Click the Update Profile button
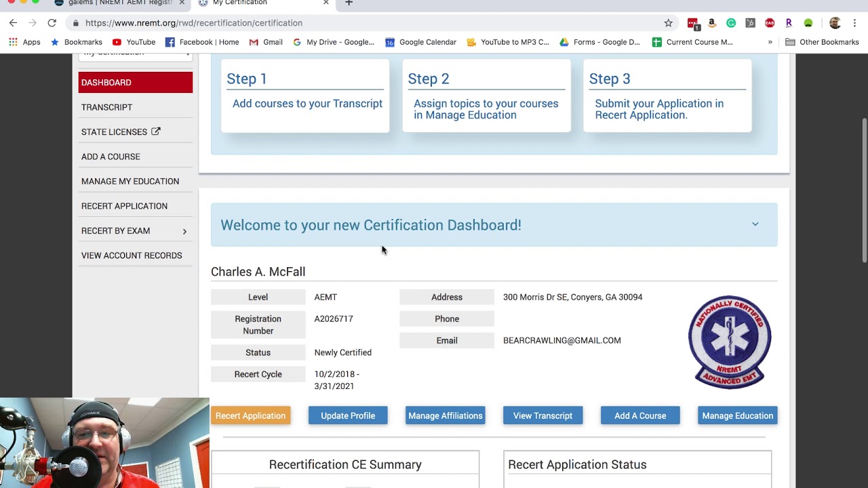The height and width of the screenshot is (488, 868). [x=348, y=416]
